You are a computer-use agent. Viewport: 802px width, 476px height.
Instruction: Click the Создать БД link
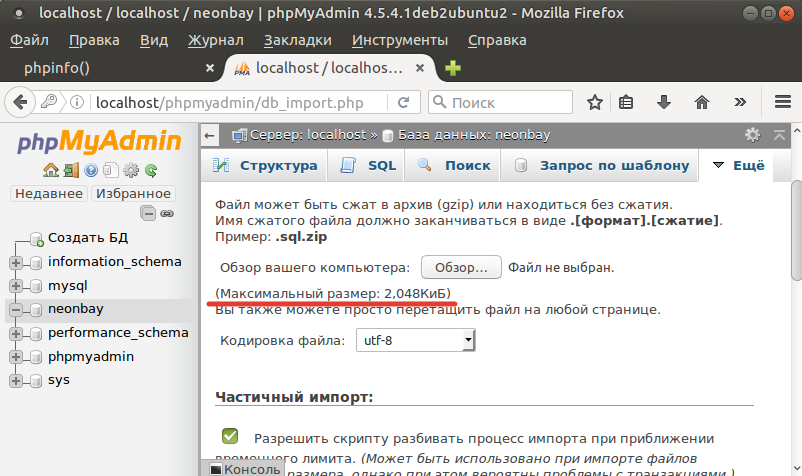coord(88,238)
